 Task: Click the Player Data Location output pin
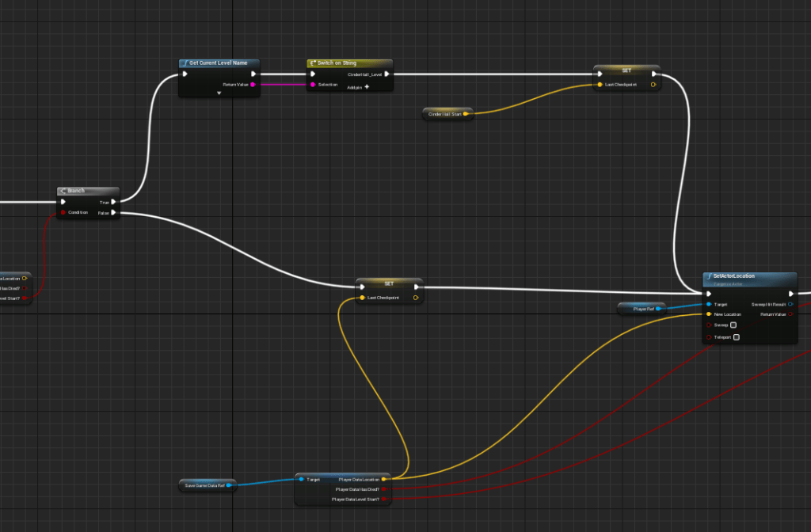(384, 479)
